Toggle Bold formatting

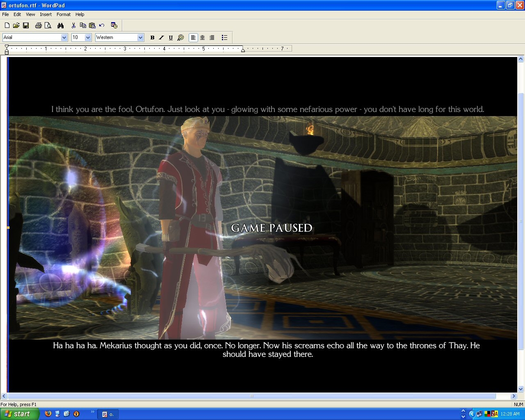click(x=152, y=37)
